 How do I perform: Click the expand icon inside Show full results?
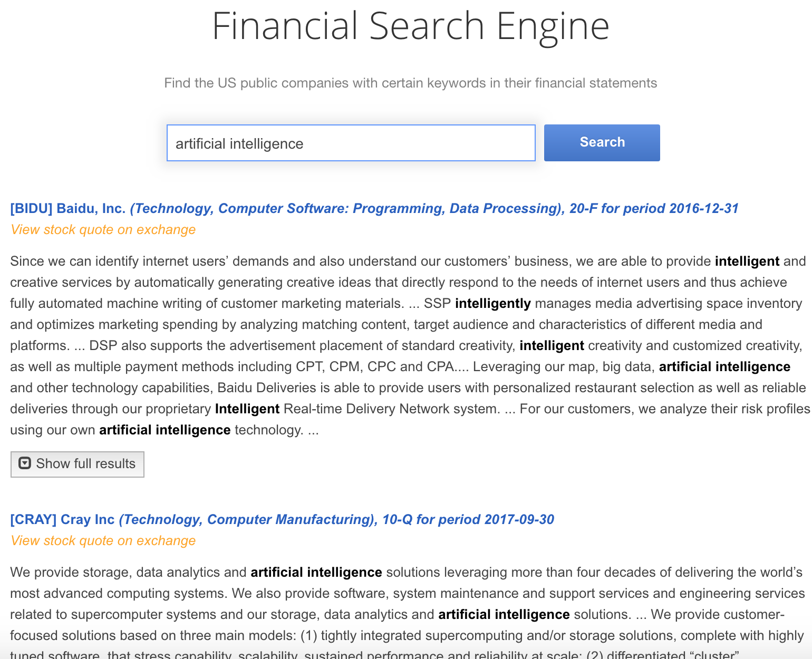tap(24, 463)
